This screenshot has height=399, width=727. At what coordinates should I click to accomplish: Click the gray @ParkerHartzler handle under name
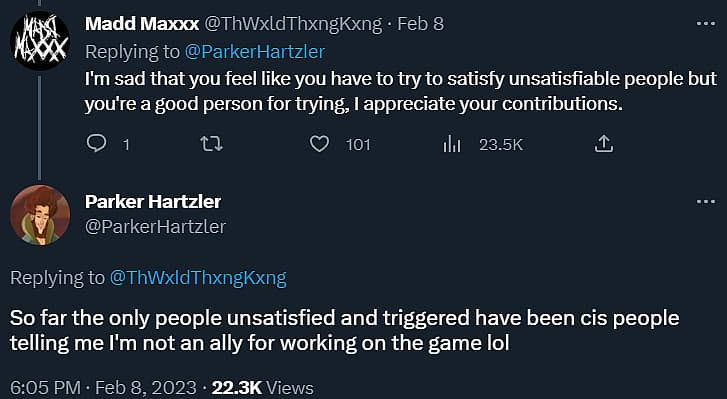click(x=155, y=227)
